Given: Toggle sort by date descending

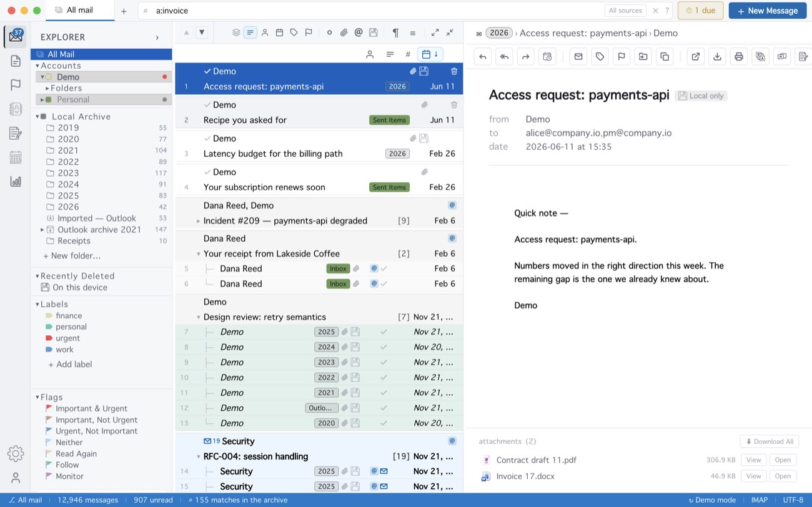Looking at the screenshot, I should coord(430,54).
